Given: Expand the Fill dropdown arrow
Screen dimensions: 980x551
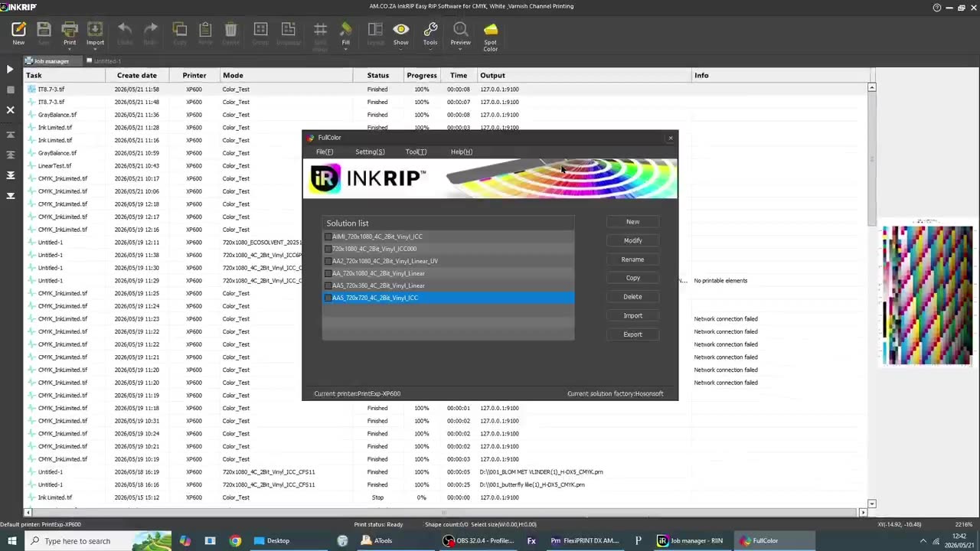Looking at the screenshot, I should click(346, 50).
